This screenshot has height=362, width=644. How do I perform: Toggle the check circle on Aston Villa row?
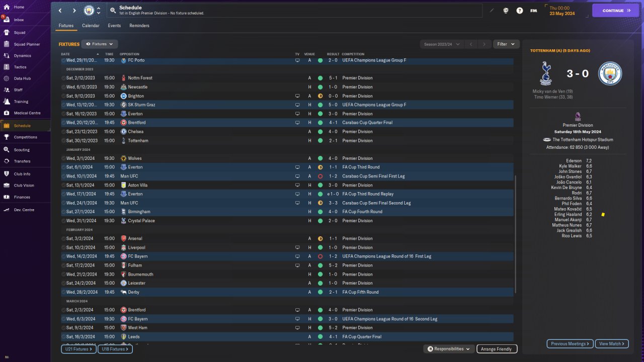[x=63, y=185]
